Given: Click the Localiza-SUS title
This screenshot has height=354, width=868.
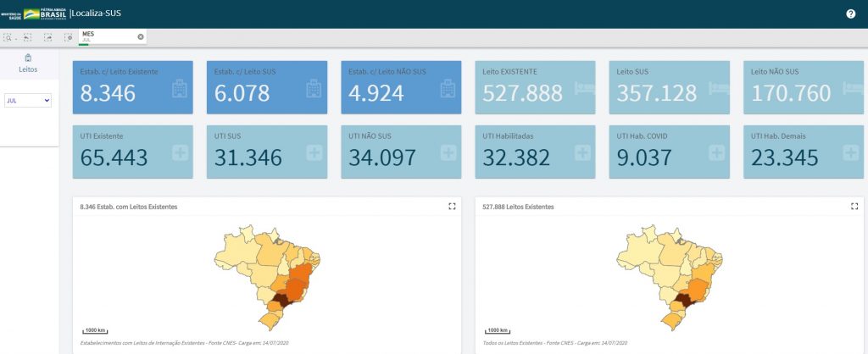Looking at the screenshot, I should [96, 14].
